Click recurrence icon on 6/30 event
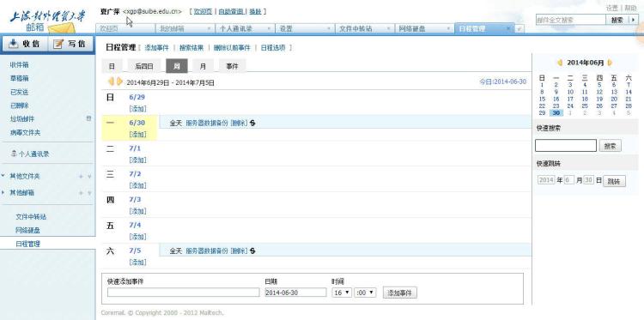644x320 pixels. click(252, 123)
